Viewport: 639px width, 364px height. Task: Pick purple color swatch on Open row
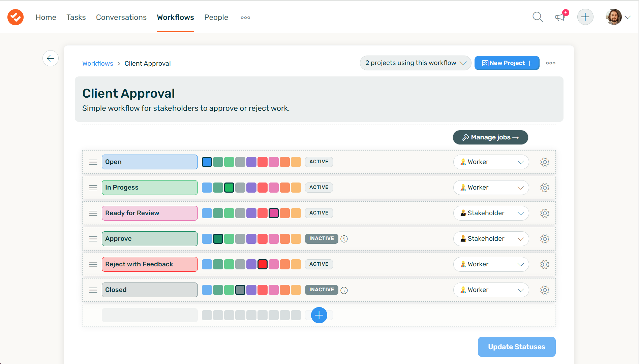pos(251,162)
